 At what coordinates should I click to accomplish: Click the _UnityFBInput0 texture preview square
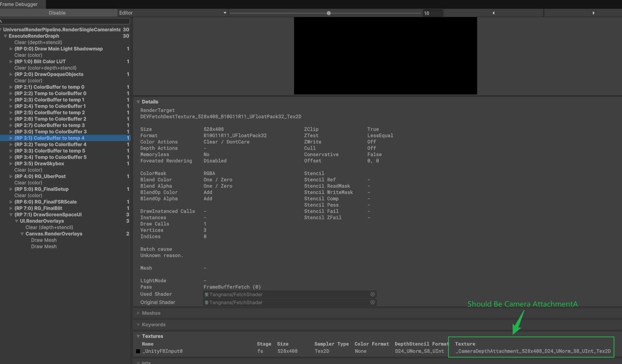(138, 351)
